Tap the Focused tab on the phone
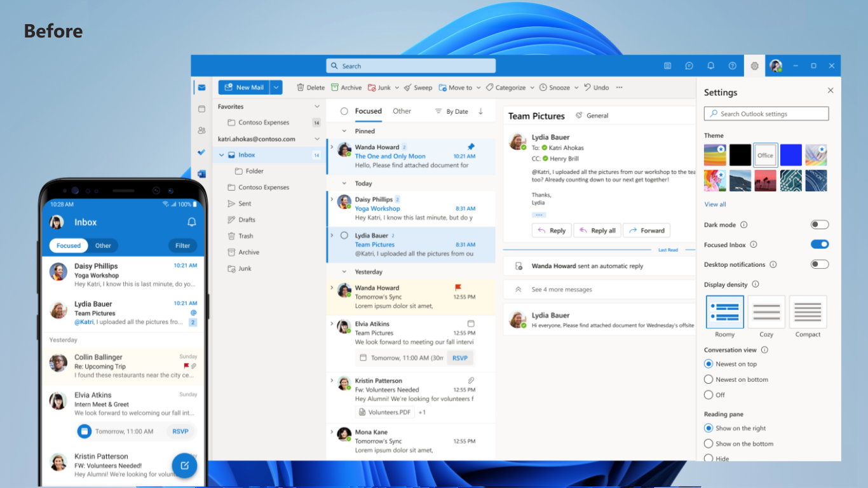Image resolution: width=868 pixels, height=488 pixels. (69, 246)
